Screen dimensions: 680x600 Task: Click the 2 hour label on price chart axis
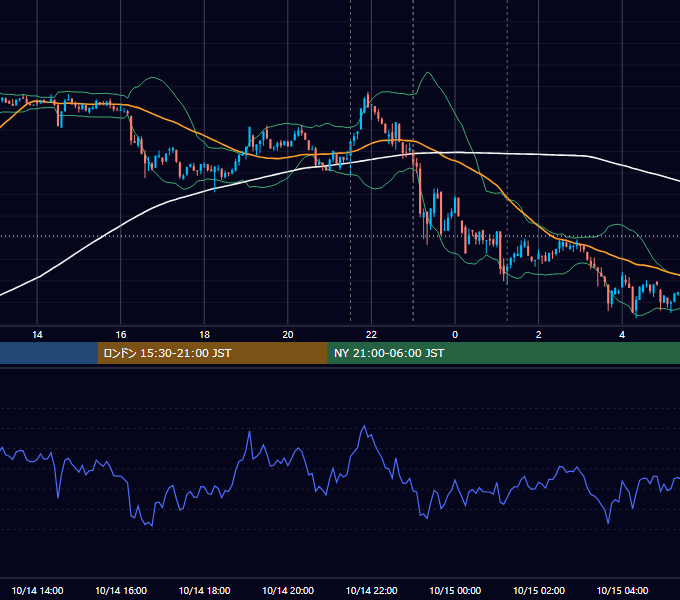538,335
